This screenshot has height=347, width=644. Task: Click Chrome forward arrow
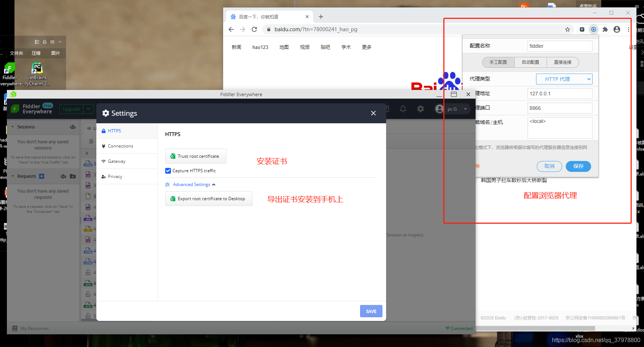click(x=243, y=29)
